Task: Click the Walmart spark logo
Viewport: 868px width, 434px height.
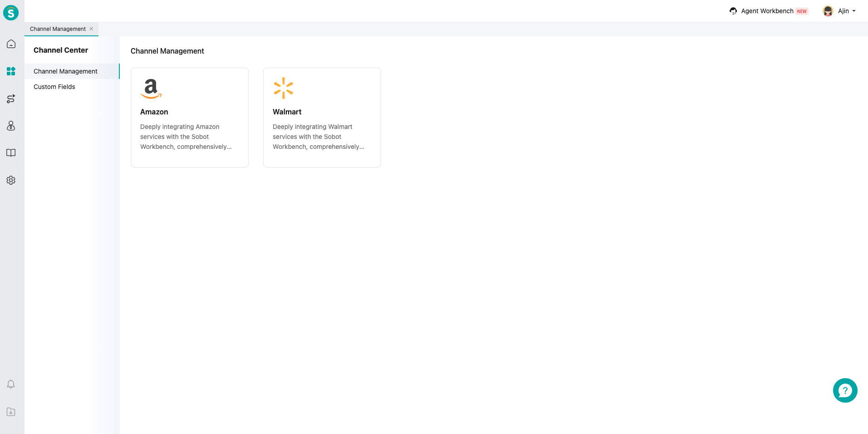Action: (284, 88)
